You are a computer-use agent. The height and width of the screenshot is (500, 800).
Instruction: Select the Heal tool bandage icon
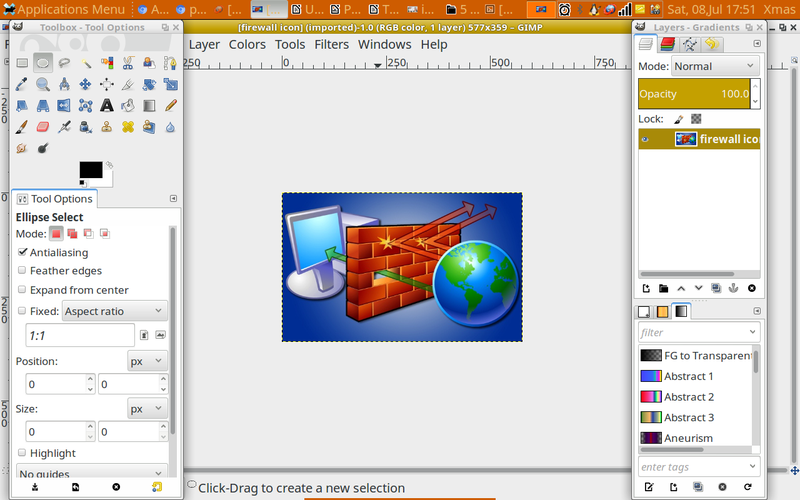tap(128, 126)
